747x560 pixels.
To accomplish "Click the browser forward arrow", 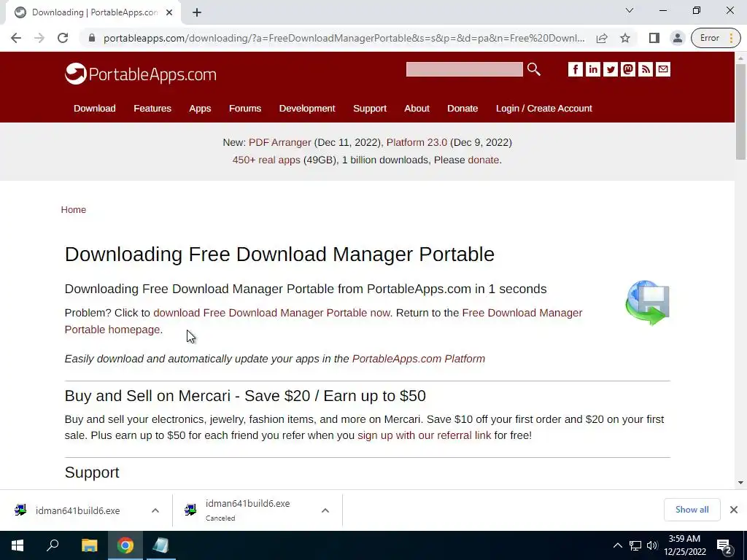I will 39,38.
